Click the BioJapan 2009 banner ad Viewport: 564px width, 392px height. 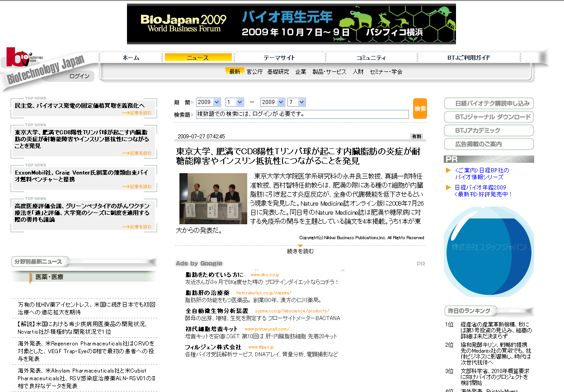291,24
